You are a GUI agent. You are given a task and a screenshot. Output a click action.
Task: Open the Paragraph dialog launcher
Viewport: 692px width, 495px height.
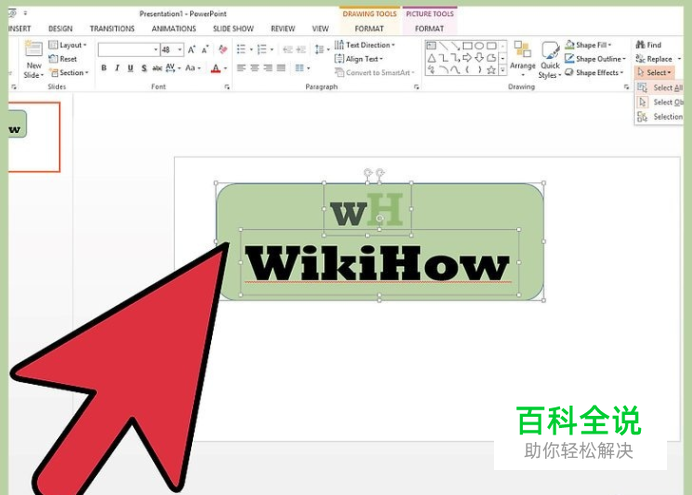coord(416,87)
